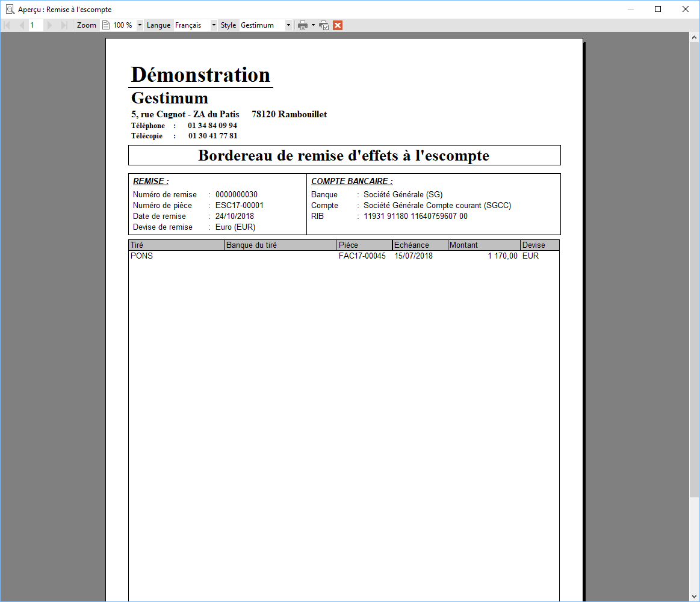Viewport: 700px width, 602px height.
Task: Click the 15/07/2018 due date cell
Action: (413, 256)
